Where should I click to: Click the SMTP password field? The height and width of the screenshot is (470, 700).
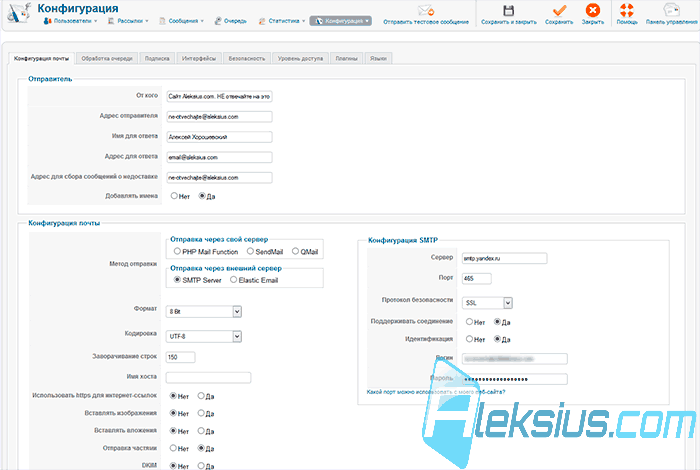click(x=514, y=379)
